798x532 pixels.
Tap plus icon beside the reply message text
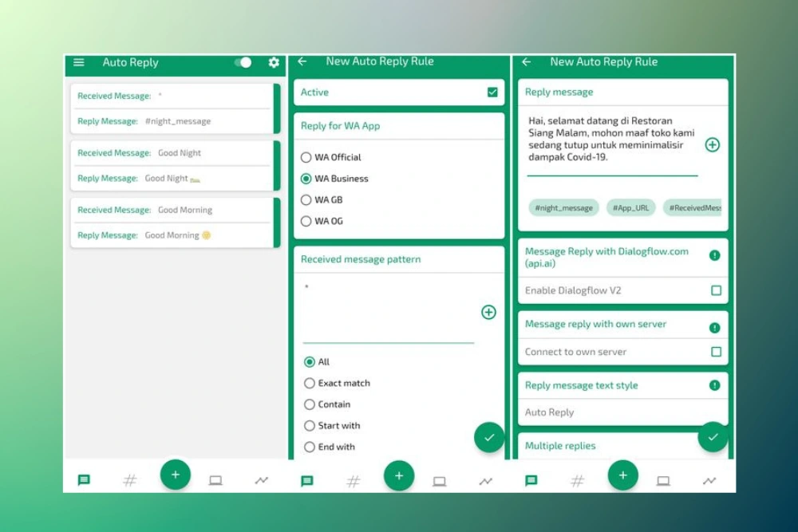pos(713,144)
